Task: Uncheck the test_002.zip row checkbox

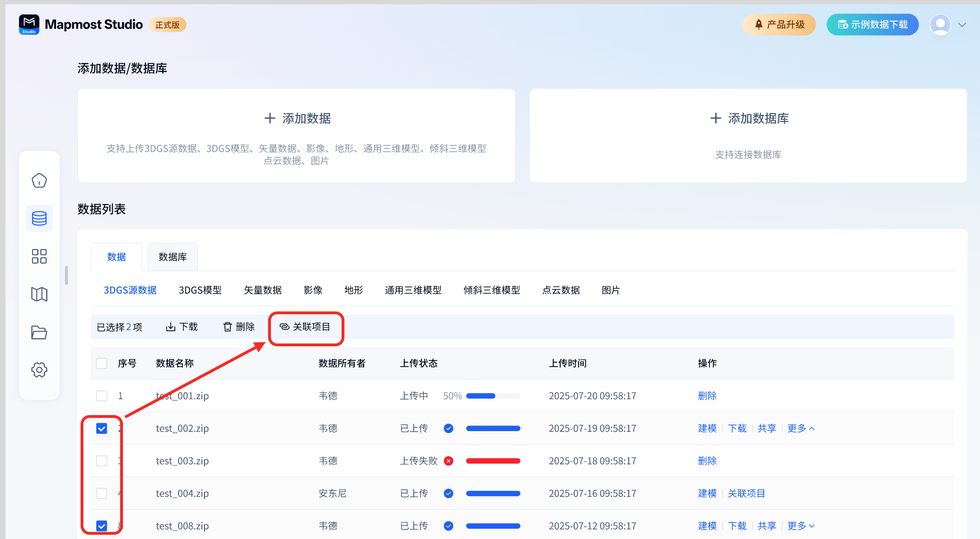Action: (x=102, y=428)
